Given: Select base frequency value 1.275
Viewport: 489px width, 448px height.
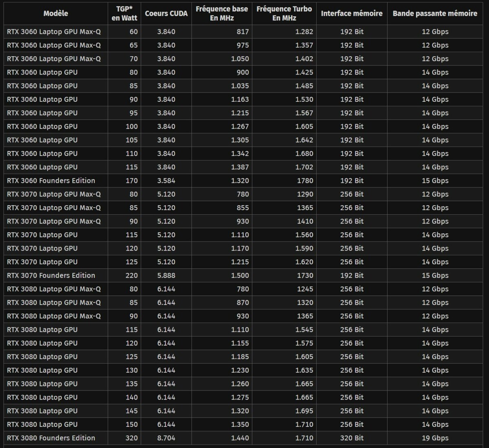Looking at the screenshot, I should coord(240,397).
